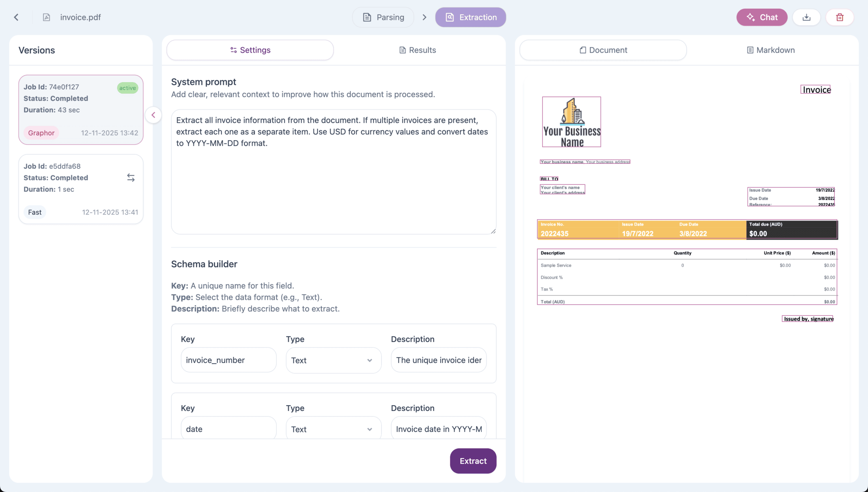The image size is (868, 492).
Task: Click the invoice_number key input field
Action: click(x=228, y=360)
